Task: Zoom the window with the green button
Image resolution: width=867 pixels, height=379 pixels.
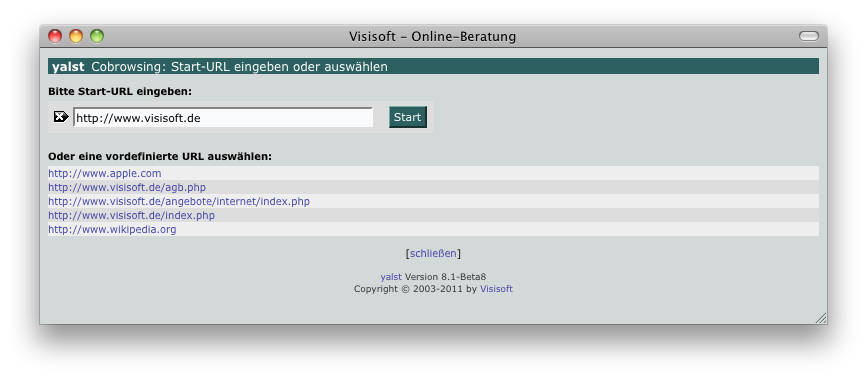Action: point(97,36)
